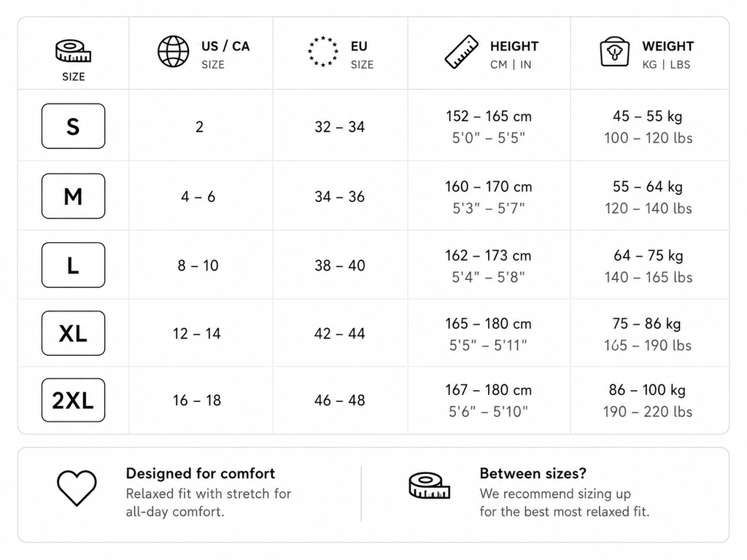Select the M size box

tap(74, 196)
